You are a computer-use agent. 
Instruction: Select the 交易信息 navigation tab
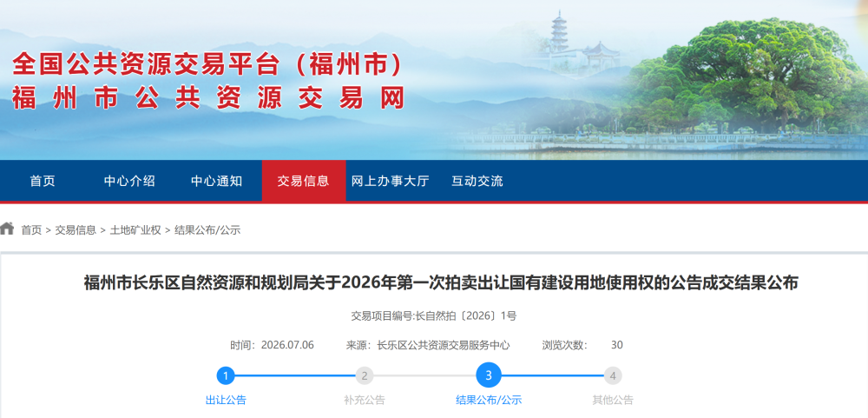pos(303,181)
